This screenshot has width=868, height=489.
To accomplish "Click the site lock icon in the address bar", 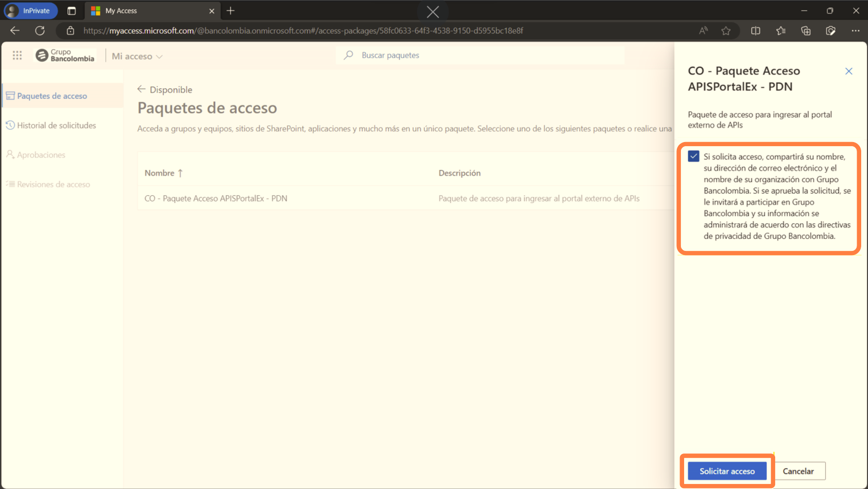I will [x=71, y=31].
